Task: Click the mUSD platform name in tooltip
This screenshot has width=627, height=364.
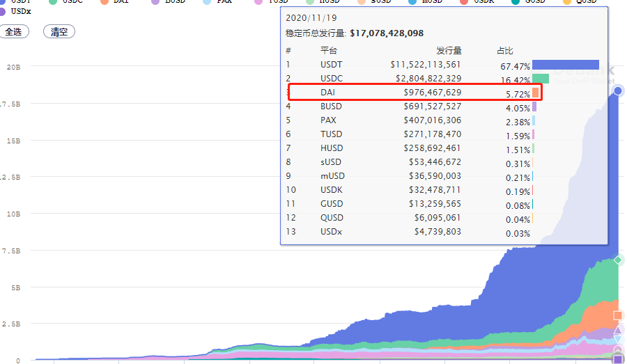Action: pyautogui.click(x=332, y=176)
